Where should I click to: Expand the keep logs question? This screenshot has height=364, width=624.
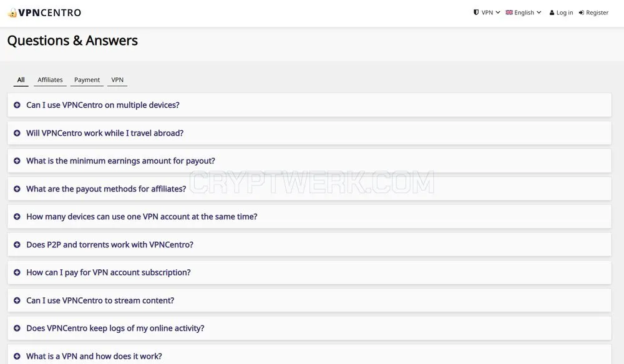(x=310, y=328)
